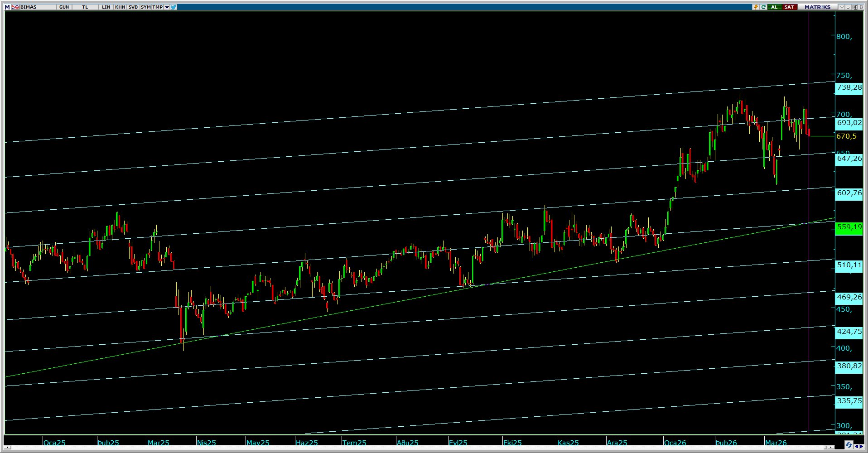Click the M menu icon in title bar
868x453 pixels.
point(7,7)
